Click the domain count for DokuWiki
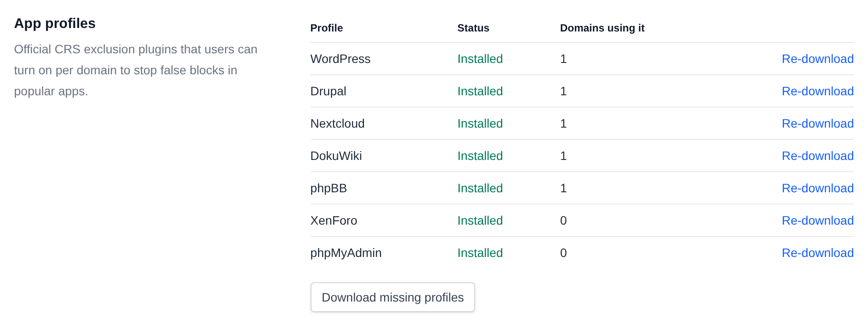Viewport: 868px width, 326px height. [x=563, y=156]
